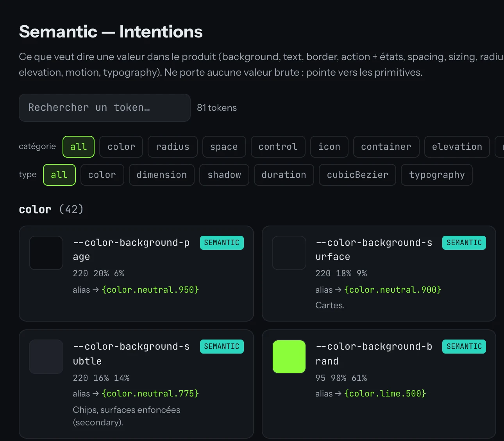Filter catégorie by 'radius'

[173, 147]
